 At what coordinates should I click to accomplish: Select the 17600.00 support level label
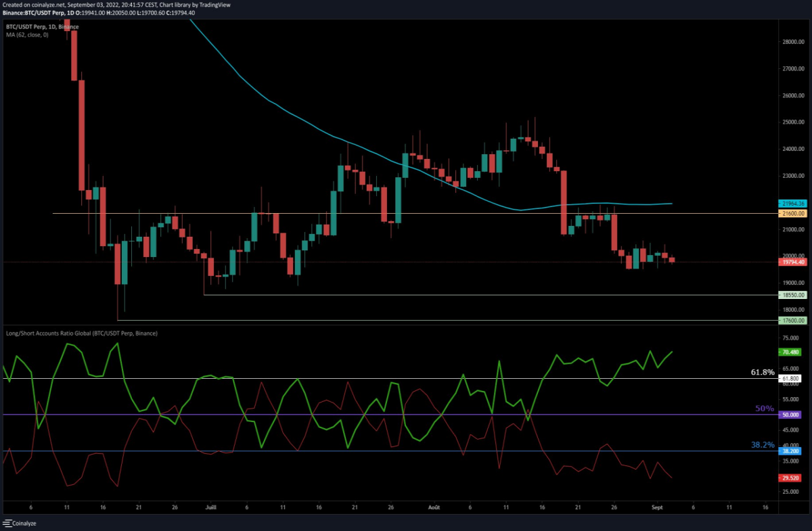[x=791, y=321]
